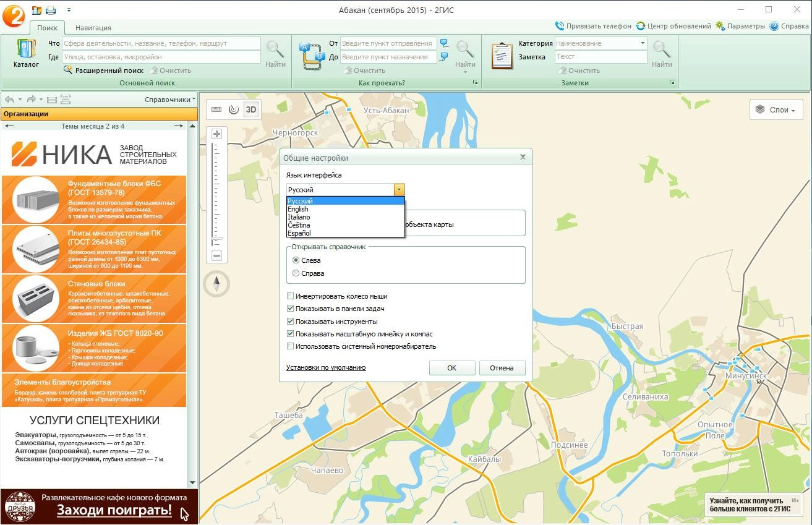This screenshot has width=812, height=525.
Task: Open the Справочники dropdown
Action: 170,99
